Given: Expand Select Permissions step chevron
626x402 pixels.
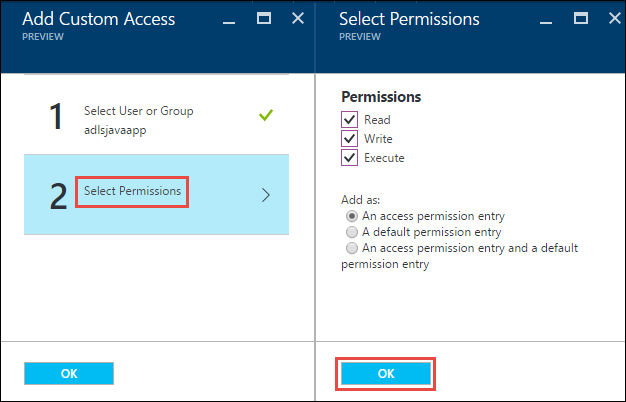Looking at the screenshot, I should tap(265, 195).
